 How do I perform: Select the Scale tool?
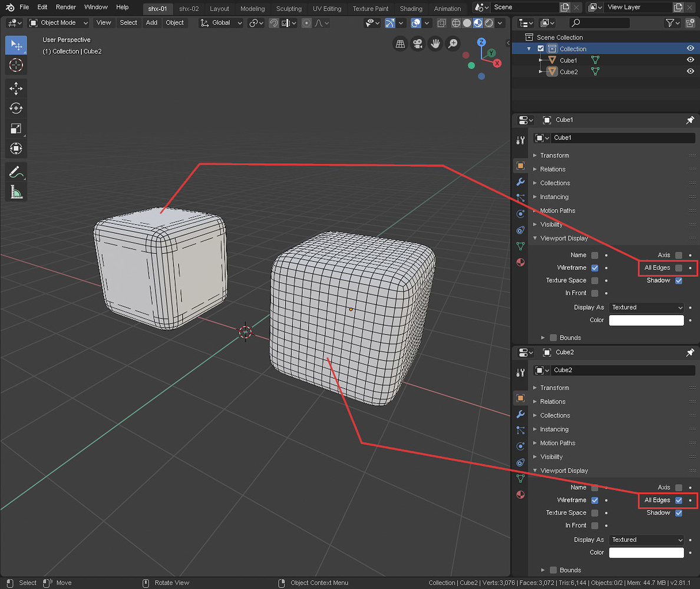coord(16,128)
